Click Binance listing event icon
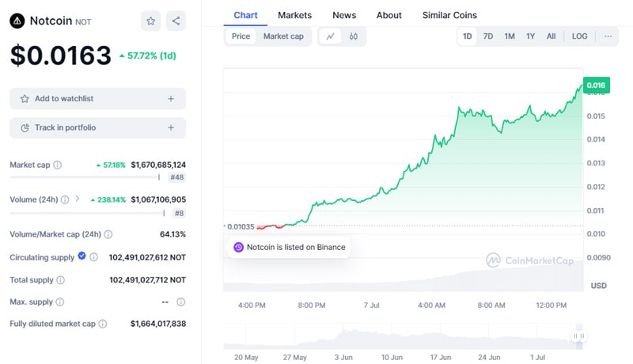Viewport: 633px width, 364px height. 239,248
